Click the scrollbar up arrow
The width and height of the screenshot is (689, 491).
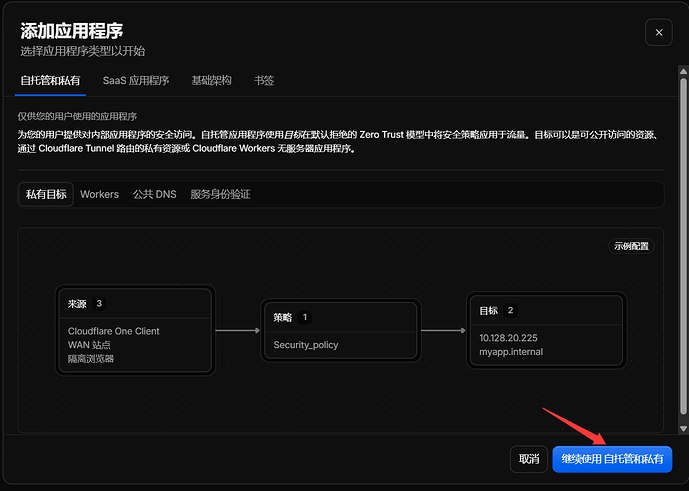tap(683, 71)
